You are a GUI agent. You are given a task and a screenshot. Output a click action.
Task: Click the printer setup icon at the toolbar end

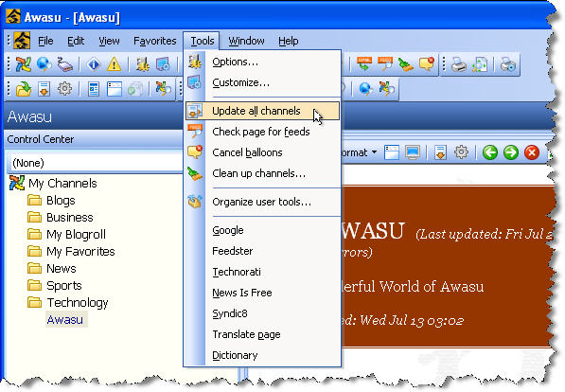click(507, 65)
